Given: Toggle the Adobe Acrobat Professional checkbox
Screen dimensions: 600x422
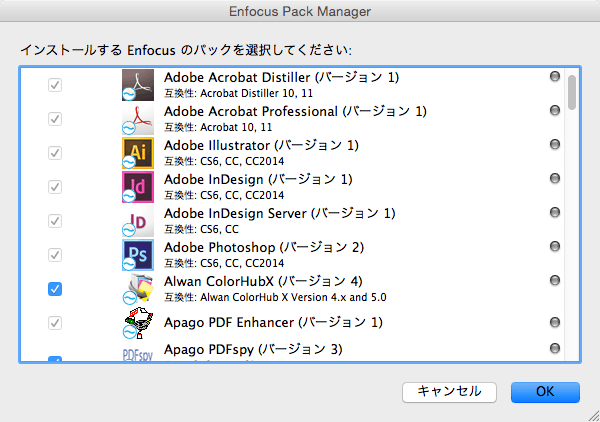Looking at the screenshot, I should 55,119.
